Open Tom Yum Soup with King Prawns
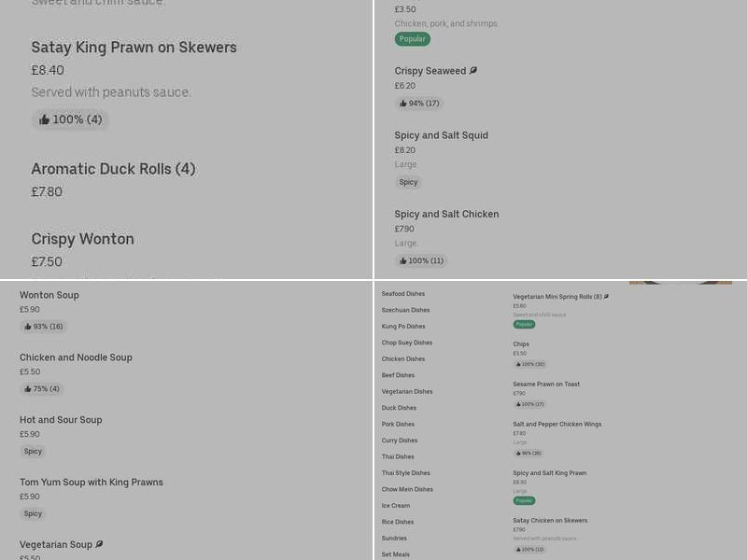This screenshot has width=747, height=560. pos(92,483)
